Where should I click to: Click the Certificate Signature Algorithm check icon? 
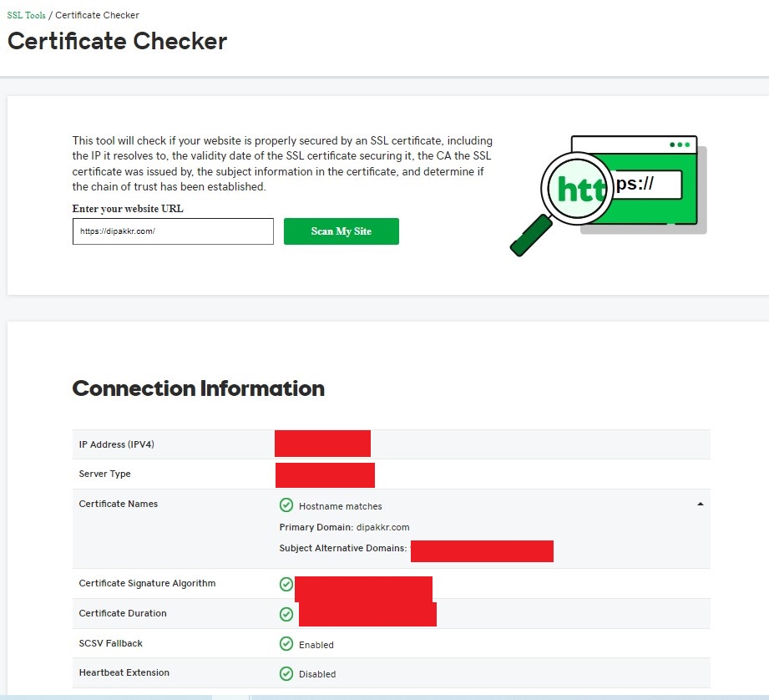click(x=286, y=584)
